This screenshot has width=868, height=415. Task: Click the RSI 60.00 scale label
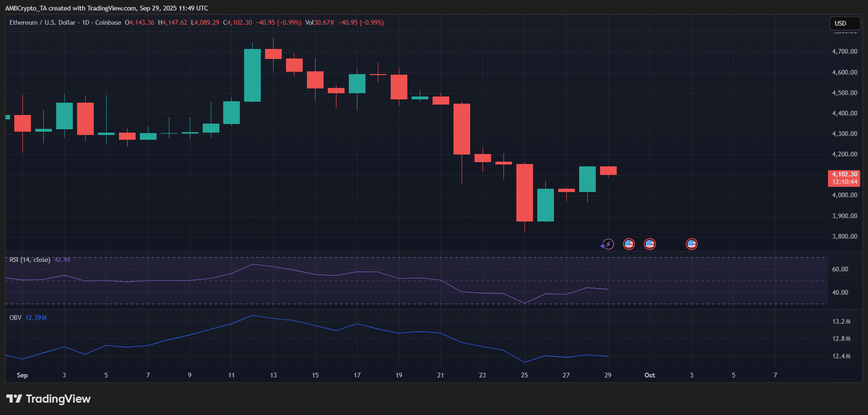pos(840,269)
